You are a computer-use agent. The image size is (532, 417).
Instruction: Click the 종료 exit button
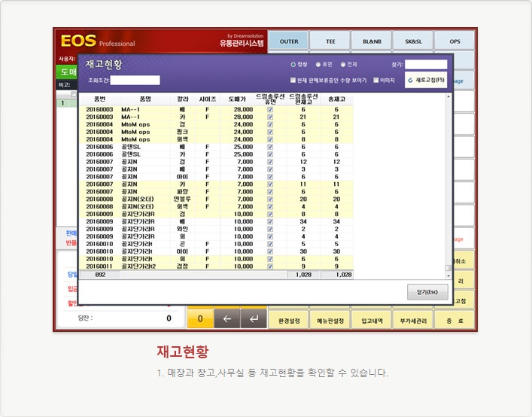click(x=454, y=321)
